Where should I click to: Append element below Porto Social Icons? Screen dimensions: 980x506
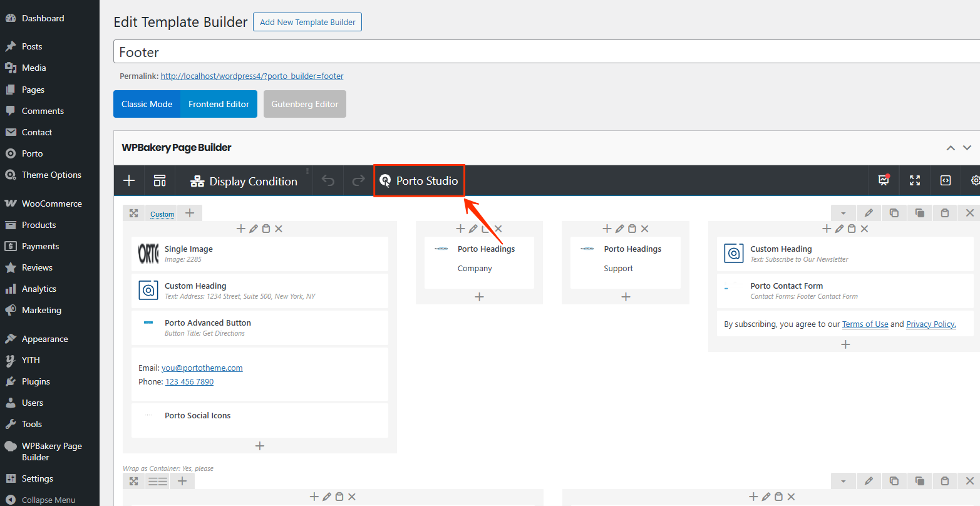tap(260, 446)
